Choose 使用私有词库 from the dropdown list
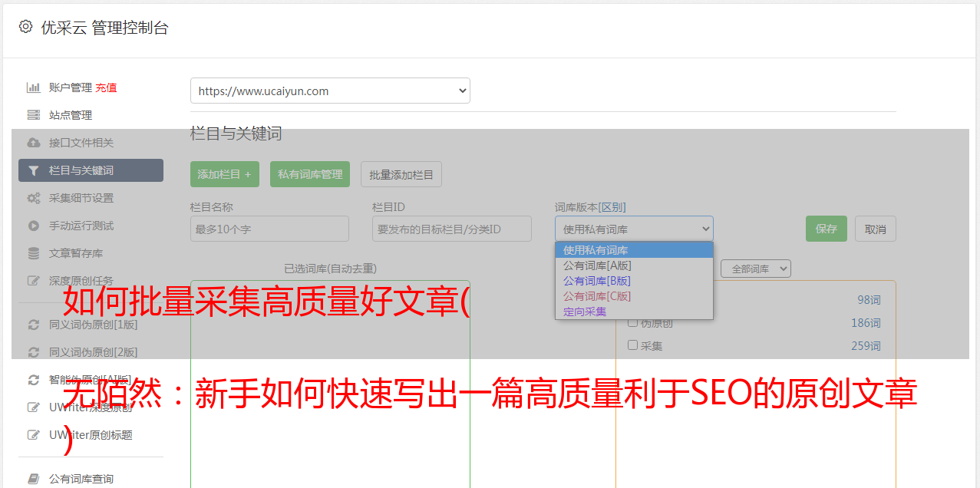The width and height of the screenshot is (980, 488). coord(634,250)
